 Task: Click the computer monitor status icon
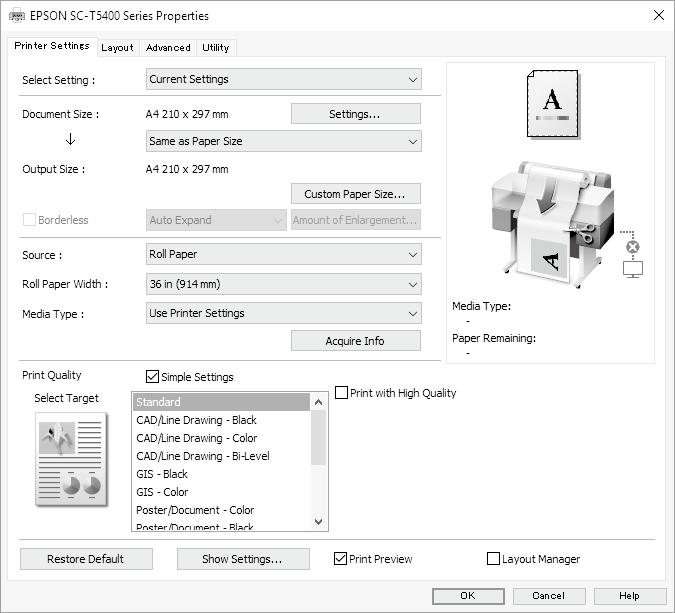pos(633,269)
